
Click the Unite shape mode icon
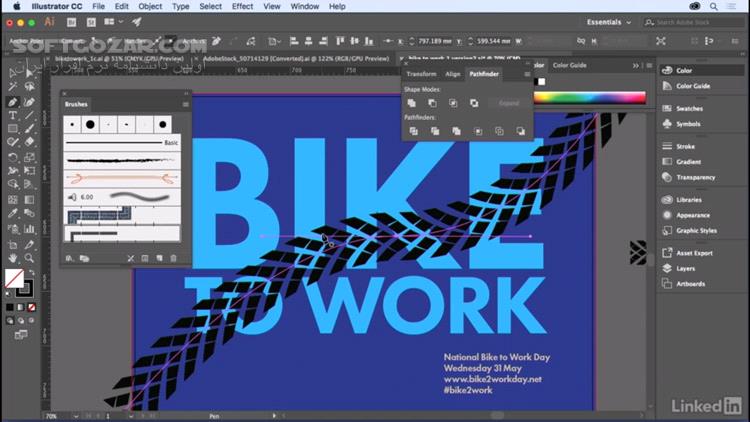tap(411, 103)
